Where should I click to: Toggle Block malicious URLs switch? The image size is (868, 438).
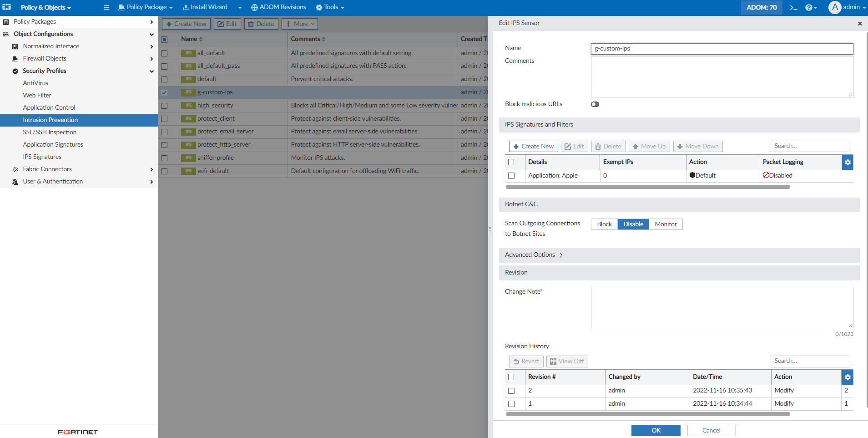tap(595, 104)
